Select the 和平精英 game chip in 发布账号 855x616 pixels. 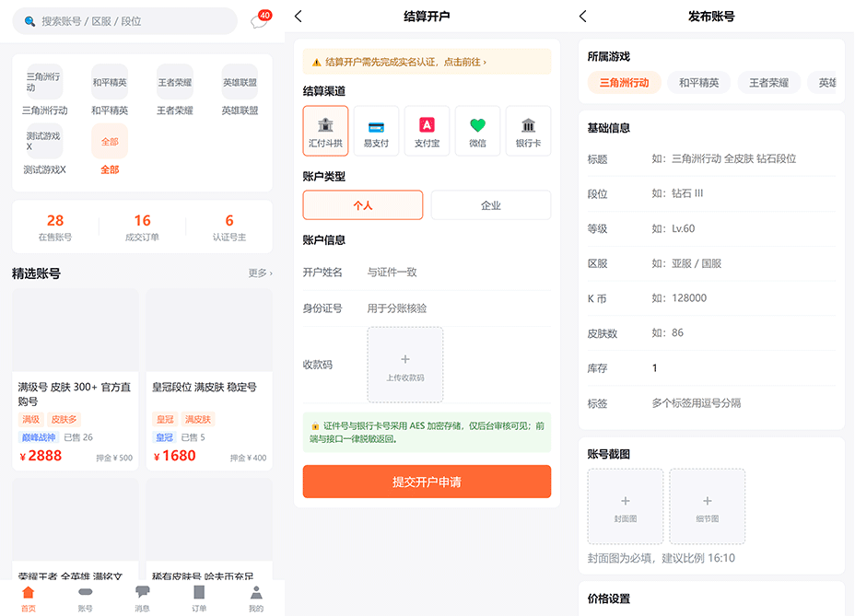coord(698,83)
